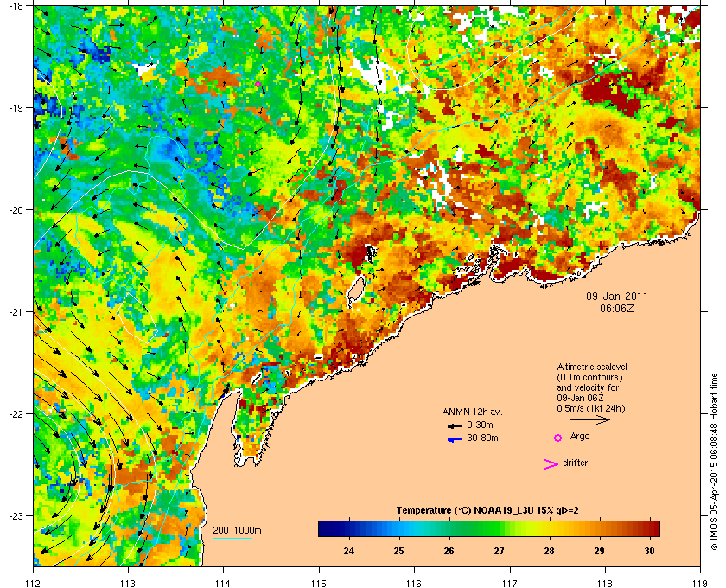
Task: Click longitude axis label 112
Action: [x=34, y=583]
